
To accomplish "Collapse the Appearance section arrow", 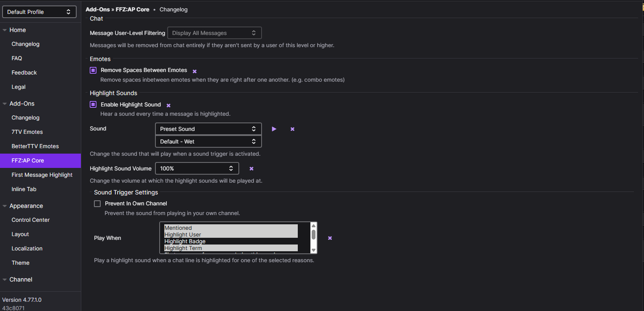I will 5,206.
